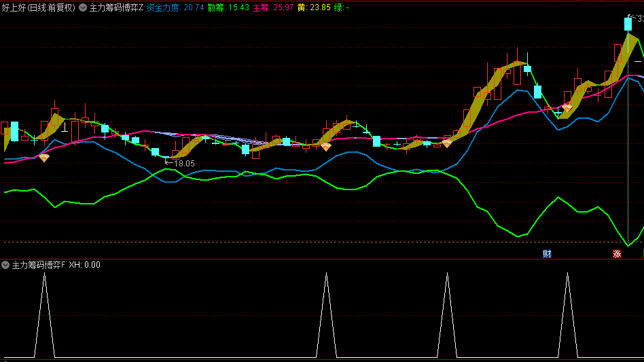Select the 好上好(日线.前复权) stock title

click(39, 7)
